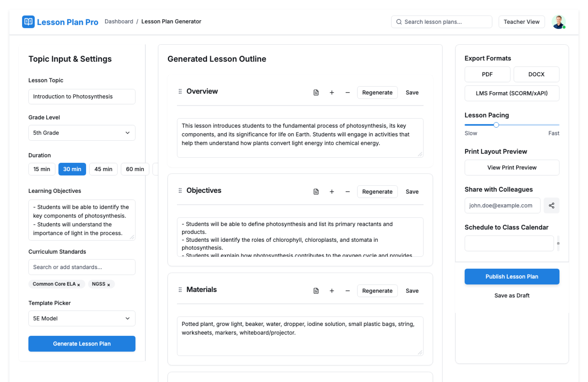
Task: Click the share icon next to email field
Action: pos(551,205)
